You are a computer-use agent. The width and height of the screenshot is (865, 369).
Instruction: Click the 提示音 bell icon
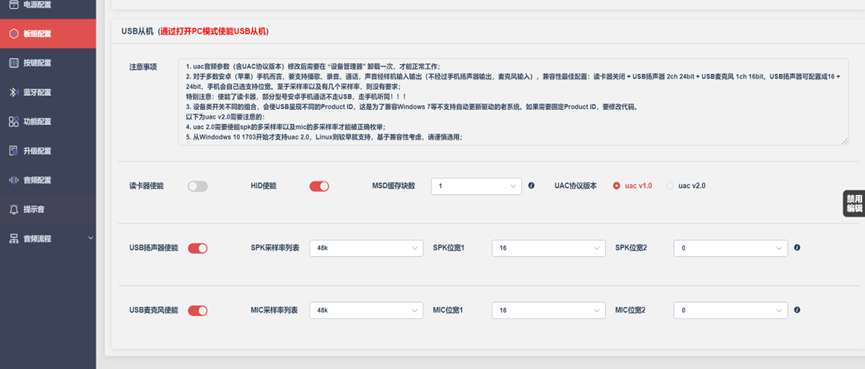14,209
